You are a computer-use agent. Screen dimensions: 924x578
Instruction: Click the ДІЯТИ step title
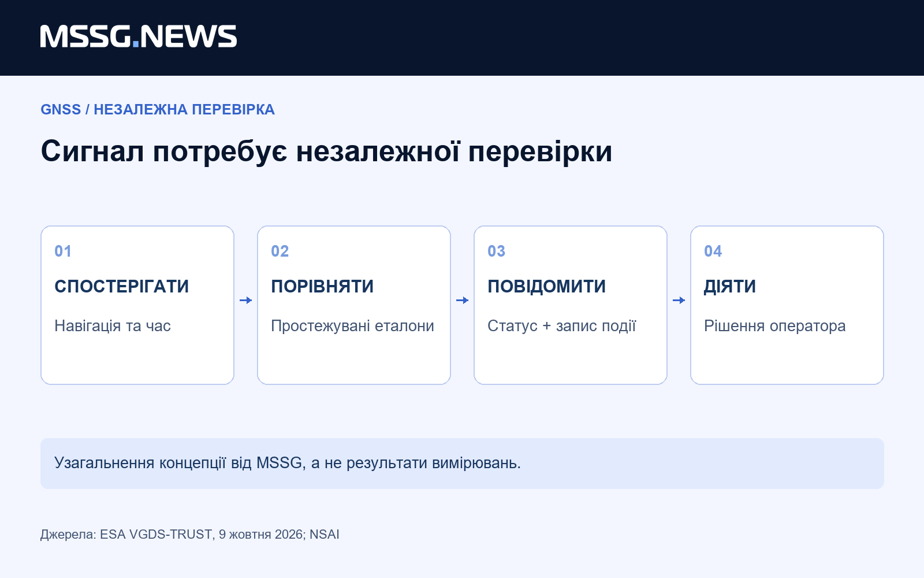730,286
